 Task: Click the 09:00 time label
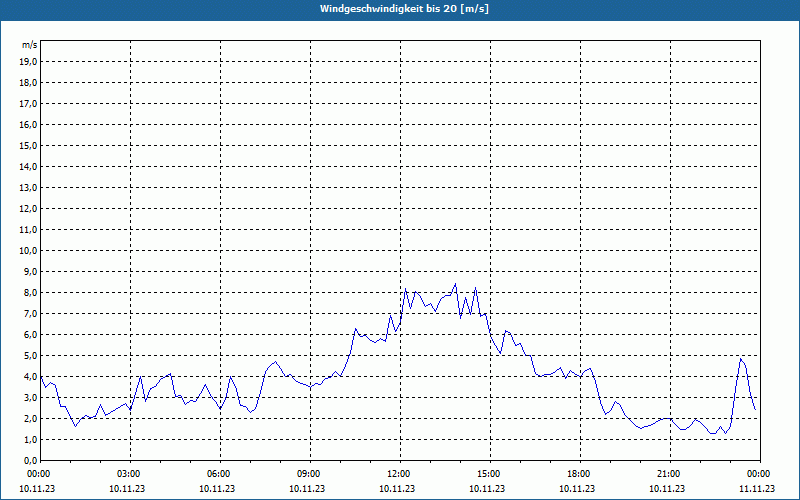311,474
